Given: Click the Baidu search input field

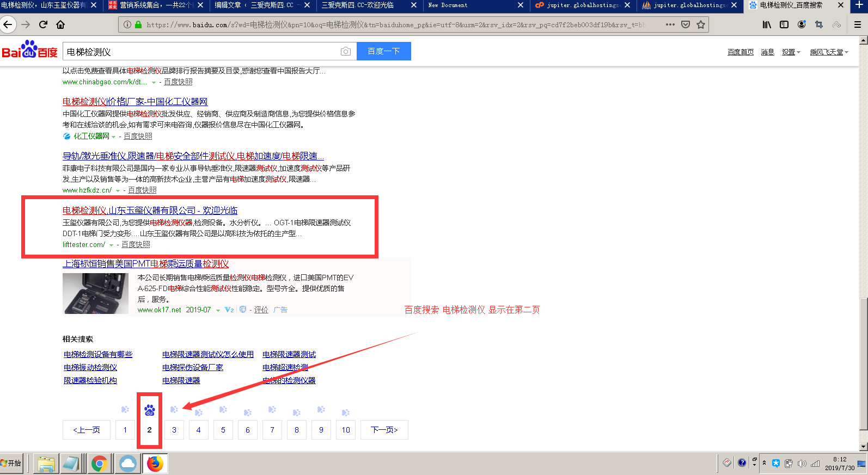Looking at the screenshot, I should [201, 52].
